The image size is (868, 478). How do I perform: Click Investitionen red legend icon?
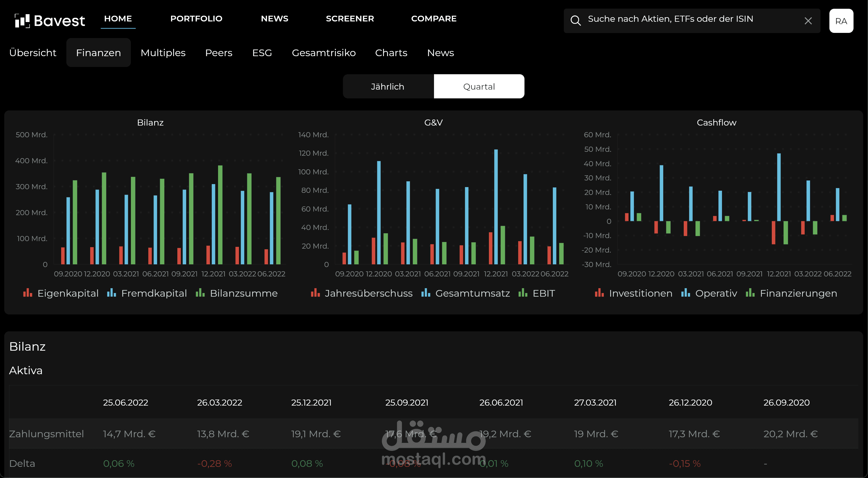click(599, 293)
